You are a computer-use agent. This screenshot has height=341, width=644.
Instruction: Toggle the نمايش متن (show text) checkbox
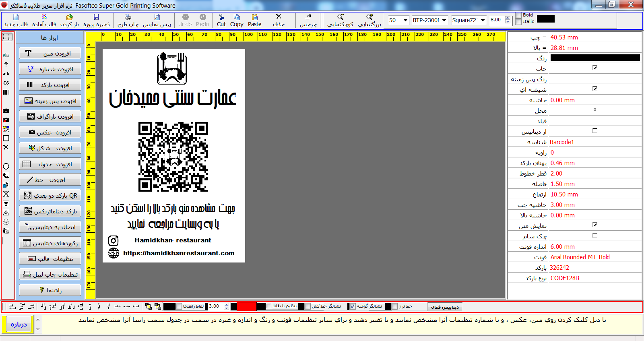pos(595,225)
